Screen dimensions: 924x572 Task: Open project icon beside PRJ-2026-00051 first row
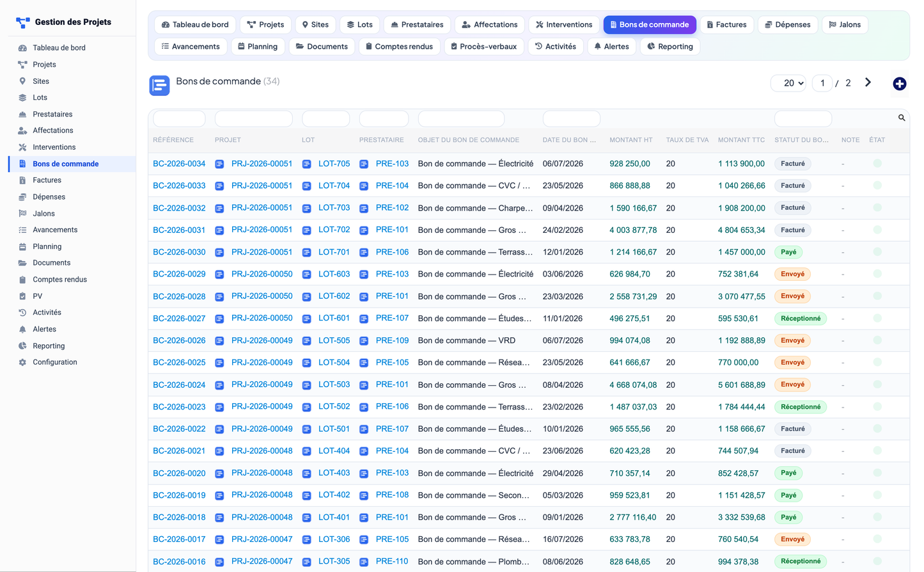(x=219, y=164)
